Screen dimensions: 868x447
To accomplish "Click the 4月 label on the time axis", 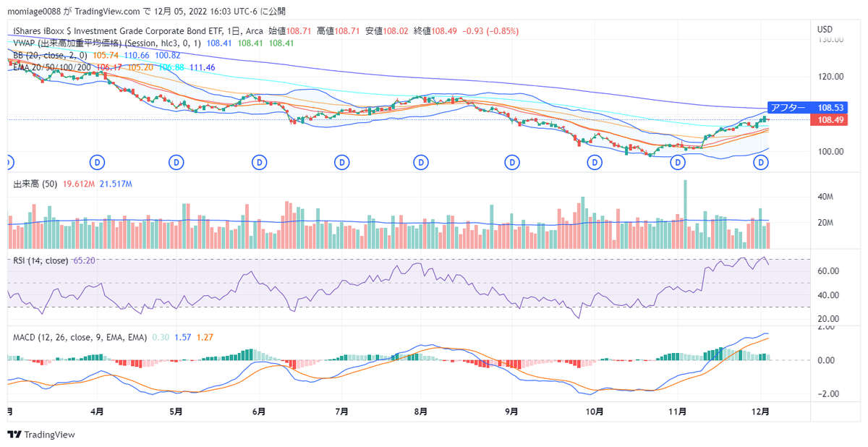I will (x=97, y=411).
